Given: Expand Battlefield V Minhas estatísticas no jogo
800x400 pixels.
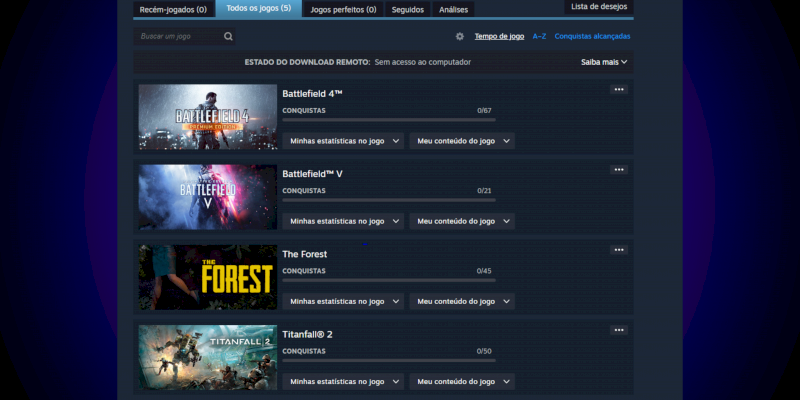Looking at the screenshot, I should point(343,221).
